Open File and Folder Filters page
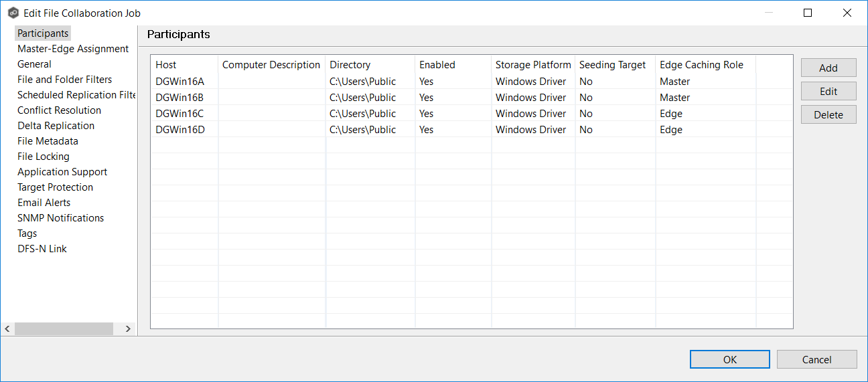This screenshot has height=382, width=868. 64,80
